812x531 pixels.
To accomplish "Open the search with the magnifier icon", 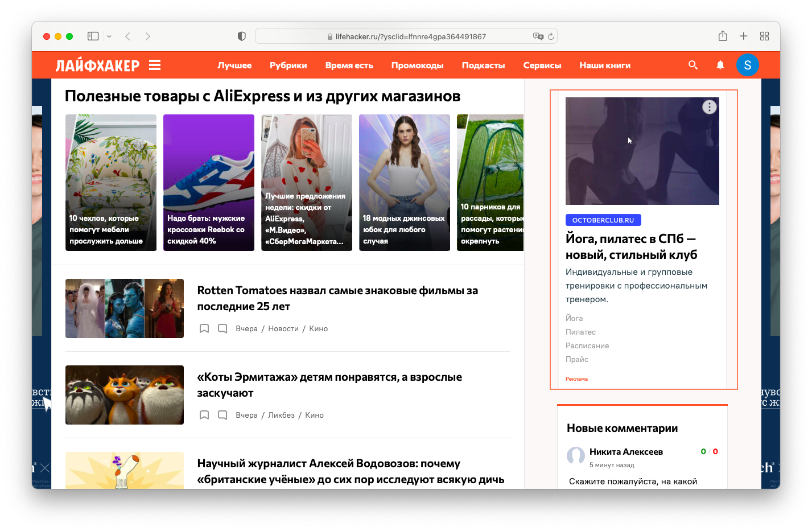I will click(x=693, y=65).
